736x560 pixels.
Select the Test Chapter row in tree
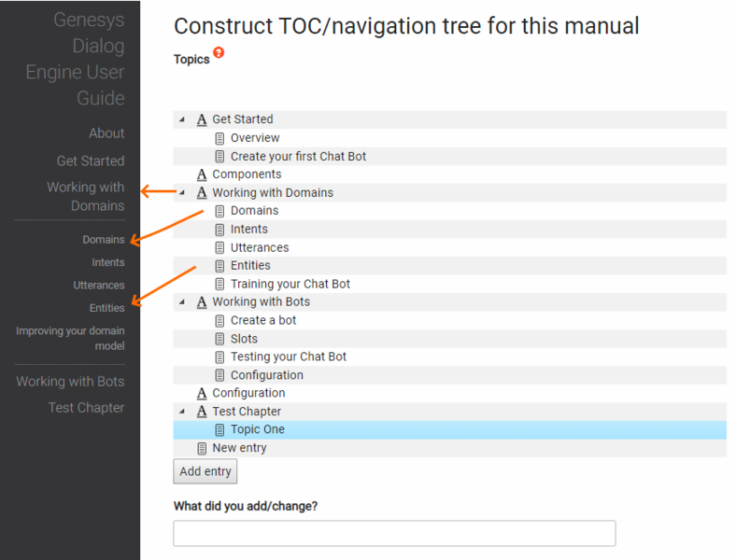coord(449,412)
